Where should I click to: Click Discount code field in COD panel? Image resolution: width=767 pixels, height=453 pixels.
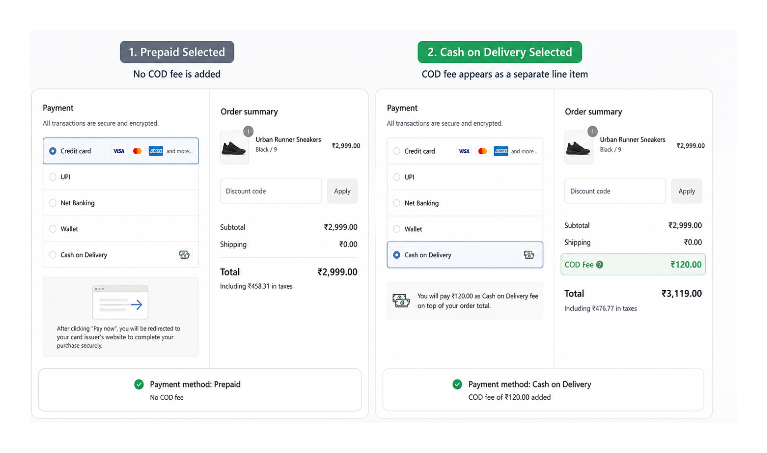[x=615, y=191]
